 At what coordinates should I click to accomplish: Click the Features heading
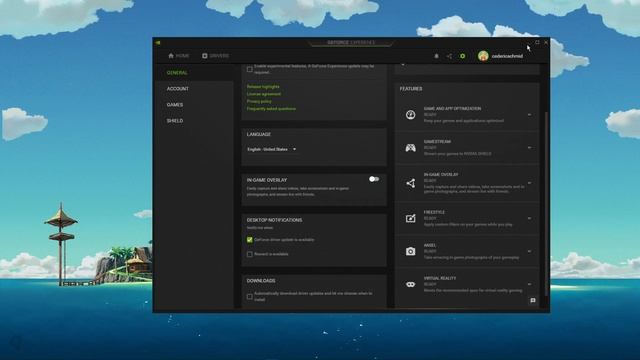(x=411, y=89)
